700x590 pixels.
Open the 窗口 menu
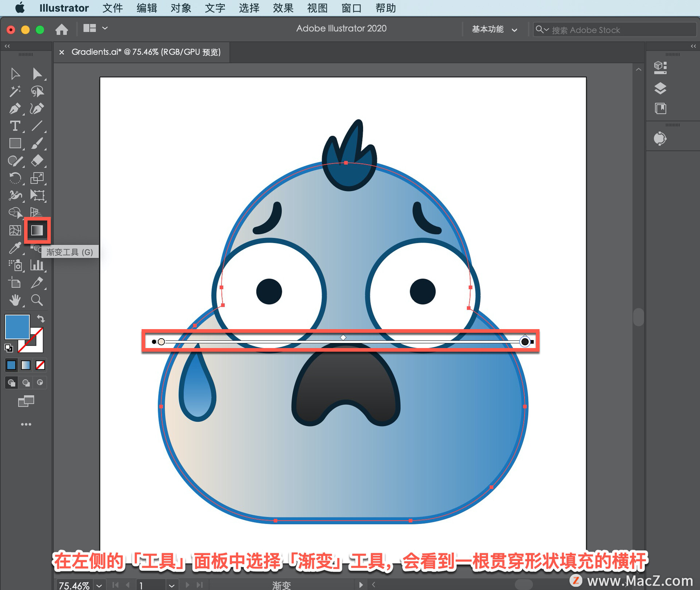pos(351,8)
